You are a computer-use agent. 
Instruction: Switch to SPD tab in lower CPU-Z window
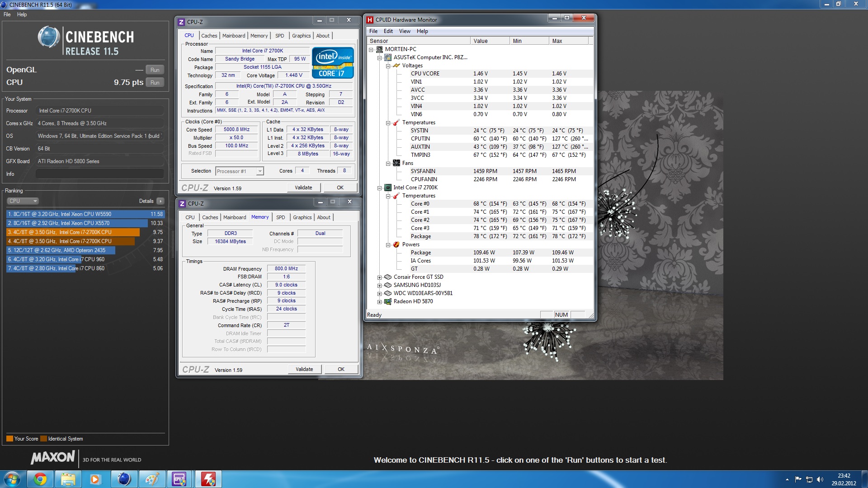tap(281, 217)
